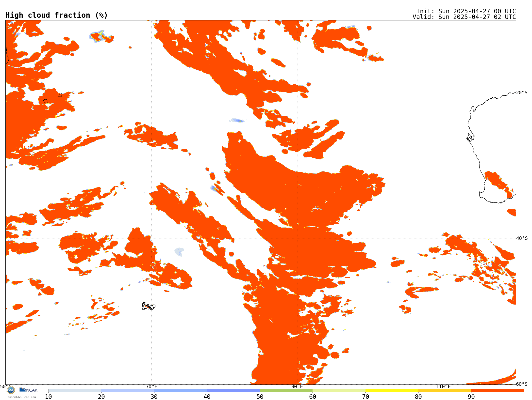The width and height of the screenshot is (532, 400).
Task: Click the 110°E longitude label
Action: tap(443, 386)
